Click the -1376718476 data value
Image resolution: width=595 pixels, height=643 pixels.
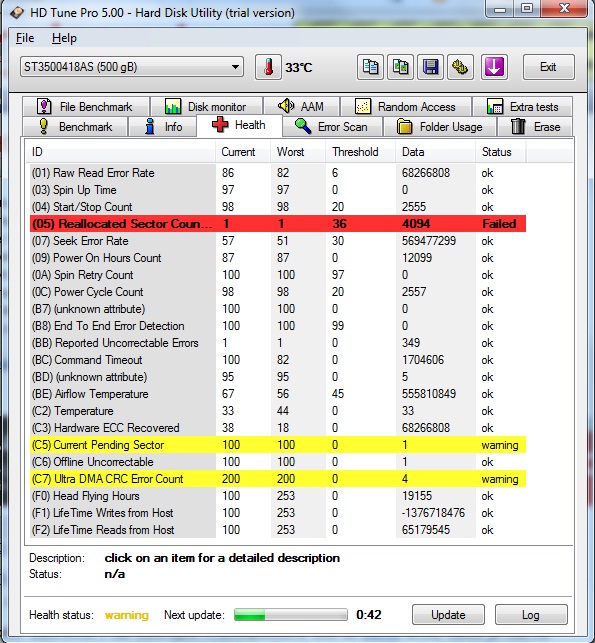[x=433, y=513]
